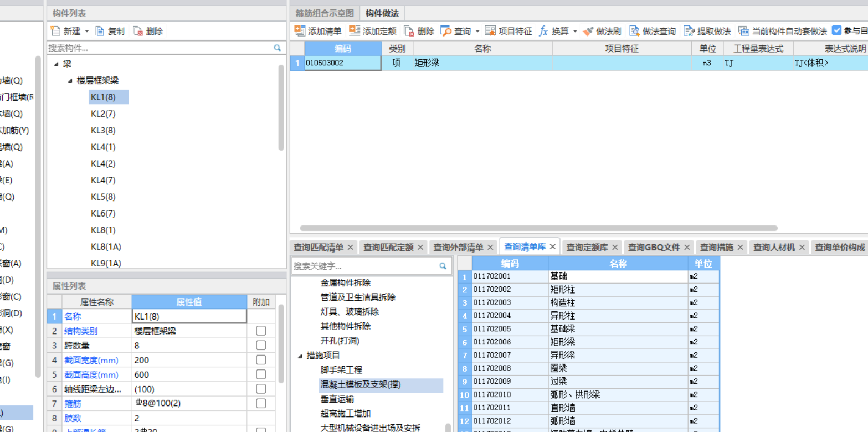Click 删除 in the component list toolbar
868x432 pixels.
pyautogui.click(x=148, y=32)
